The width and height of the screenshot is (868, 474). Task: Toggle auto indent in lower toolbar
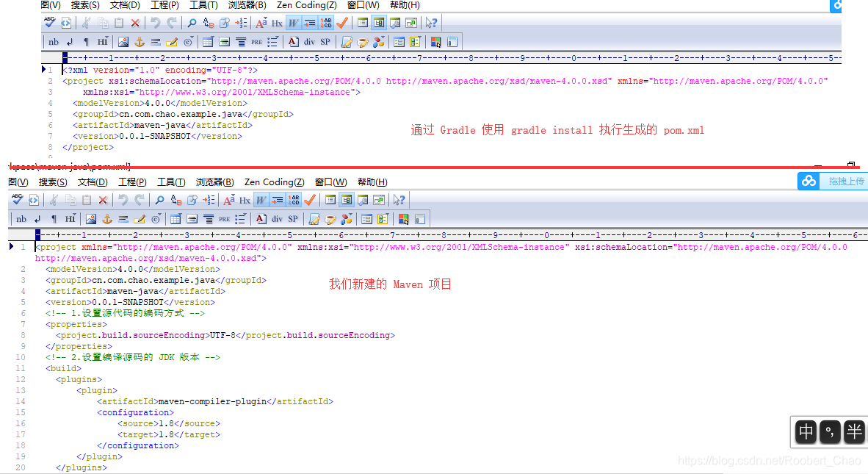[278, 200]
